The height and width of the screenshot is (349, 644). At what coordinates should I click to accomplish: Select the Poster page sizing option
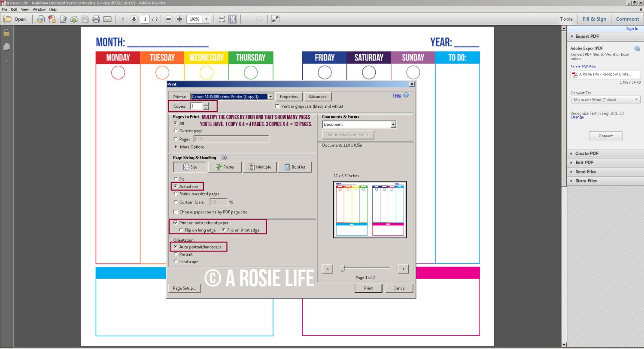coord(225,167)
